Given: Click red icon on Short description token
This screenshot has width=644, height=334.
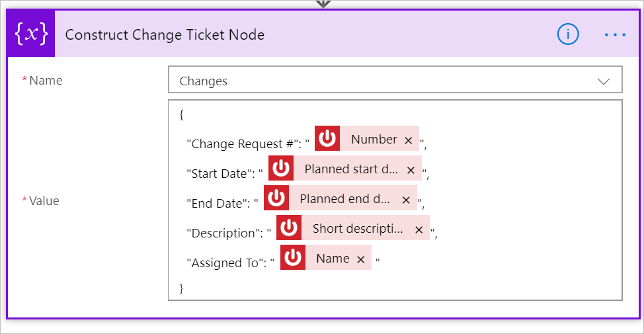Looking at the screenshot, I should [289, 228].
